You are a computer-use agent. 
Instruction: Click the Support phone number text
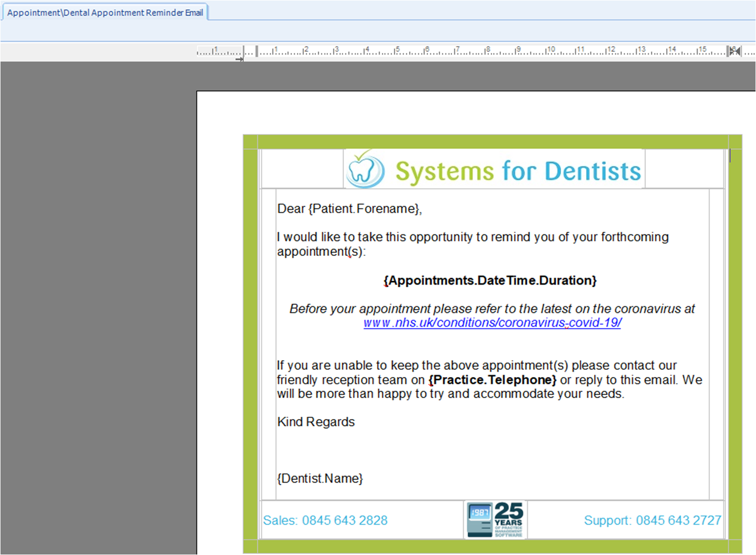[x=652, y=520]
